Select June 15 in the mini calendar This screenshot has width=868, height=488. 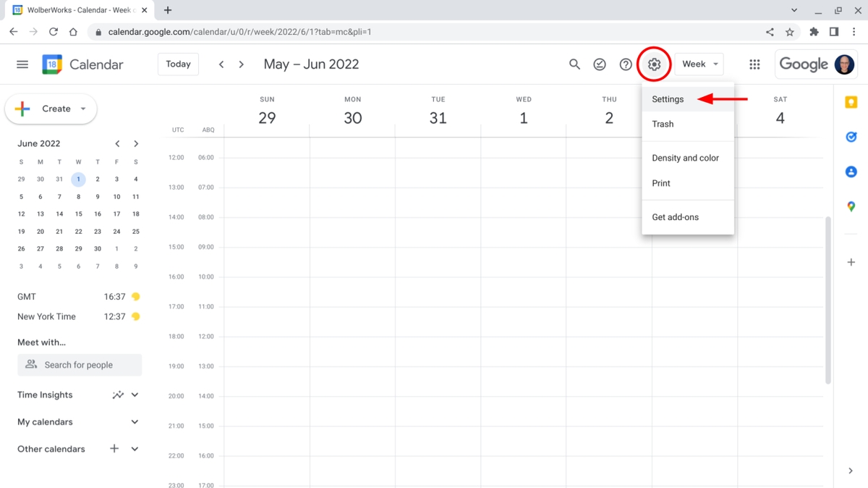point(78,214)
